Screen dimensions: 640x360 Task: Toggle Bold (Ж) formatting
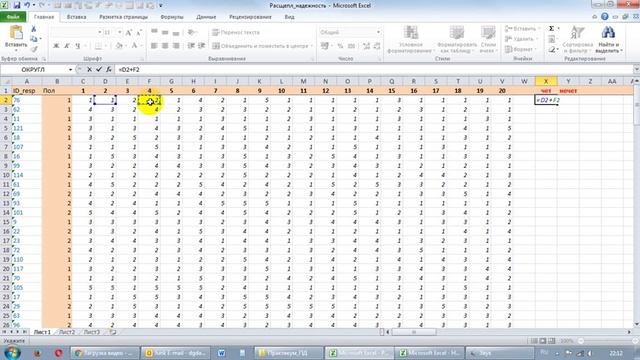56,46
